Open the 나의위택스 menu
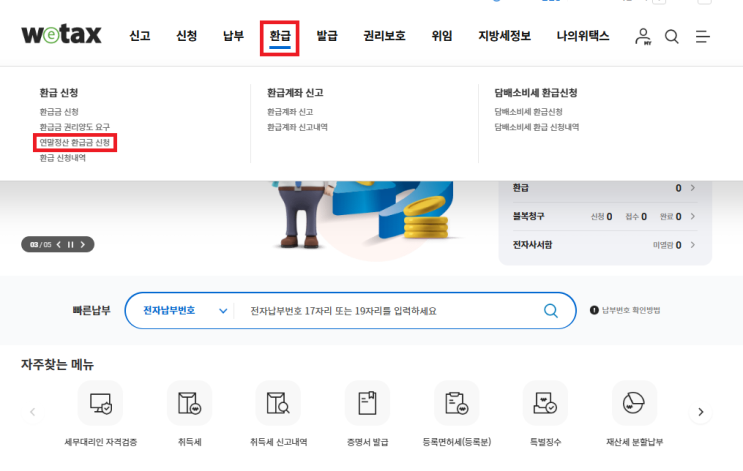The height and width of the screenshot is (471, 743). (x=583, y=36)
